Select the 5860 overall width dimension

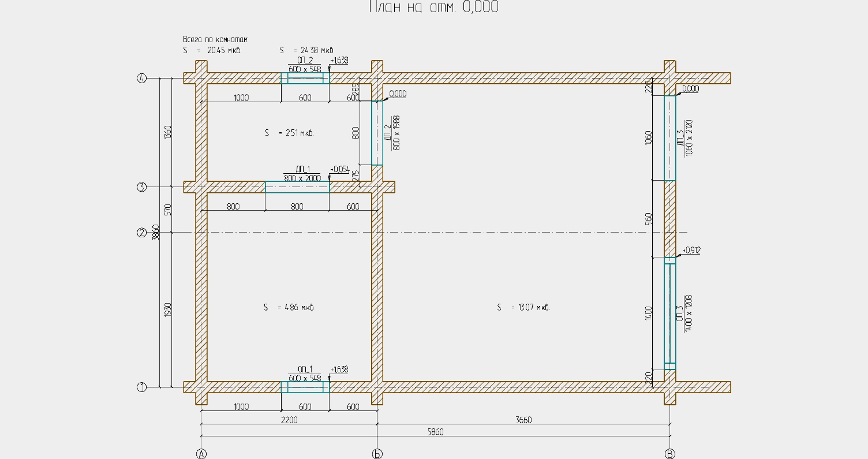pyautogui.click(x=435, y=432)
